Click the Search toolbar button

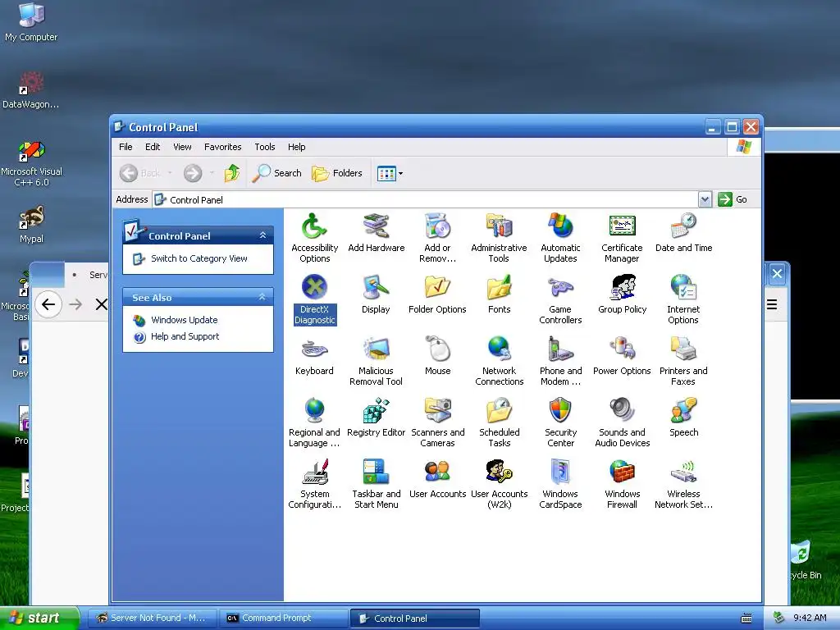click(277, 173)
